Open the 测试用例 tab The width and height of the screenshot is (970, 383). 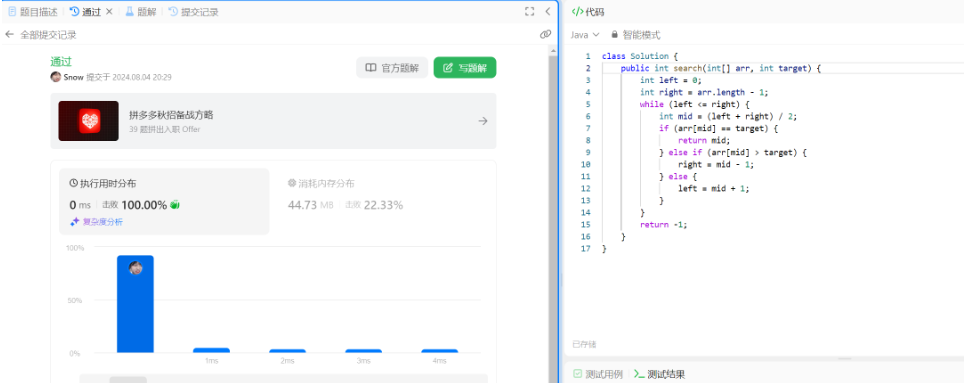point(598,374)
